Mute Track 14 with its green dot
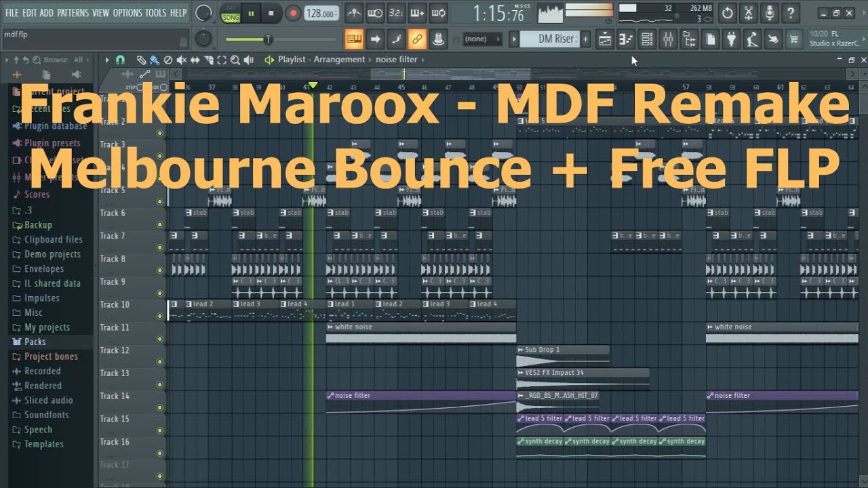 click(160, 407)
